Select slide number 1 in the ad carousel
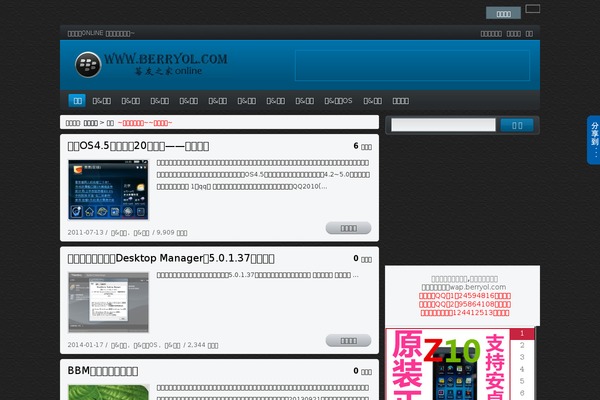 coord(522,333)
